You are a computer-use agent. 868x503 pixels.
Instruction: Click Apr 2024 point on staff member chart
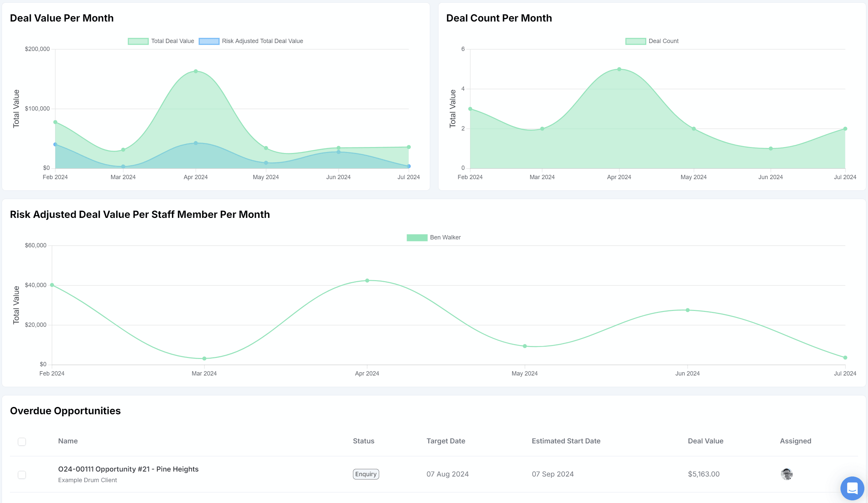click(x=367, y=281)
